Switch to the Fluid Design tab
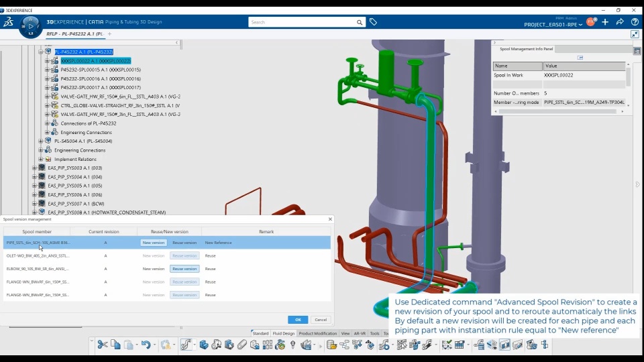Viewport: 644px width, 362px height. point(283,333)
